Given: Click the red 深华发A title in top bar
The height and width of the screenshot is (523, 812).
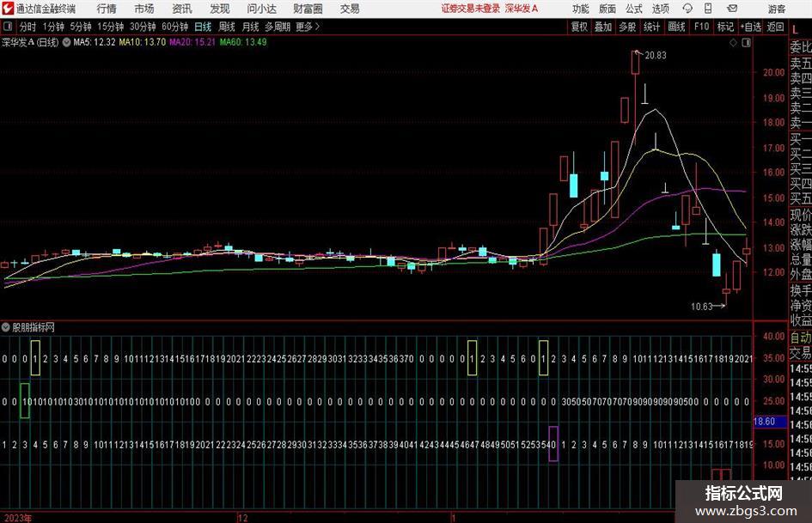Looking at the screenshot, I should click(522, 9).
